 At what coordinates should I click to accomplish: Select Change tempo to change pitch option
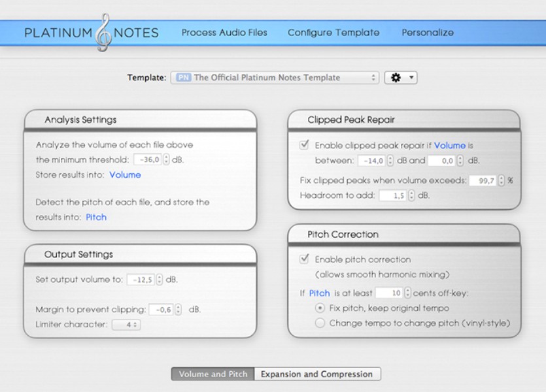[x=320, y=323]
